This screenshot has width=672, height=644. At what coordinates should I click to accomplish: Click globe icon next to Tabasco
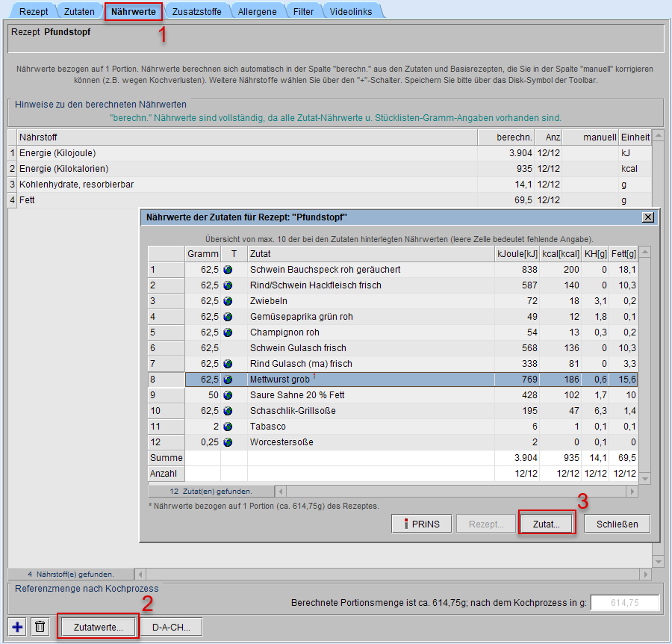point(228,427)
